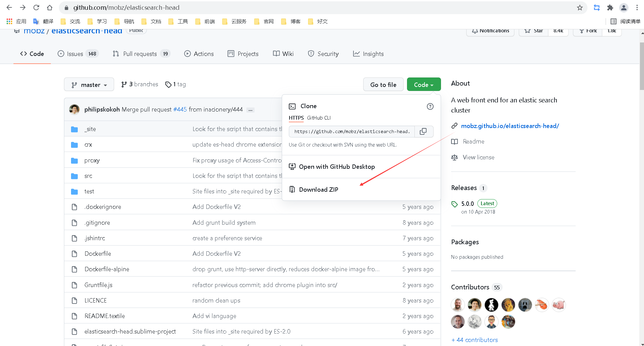Copy clone URL with copy icon
Viewport: 644px width, 346px height.
pos(423,131)
